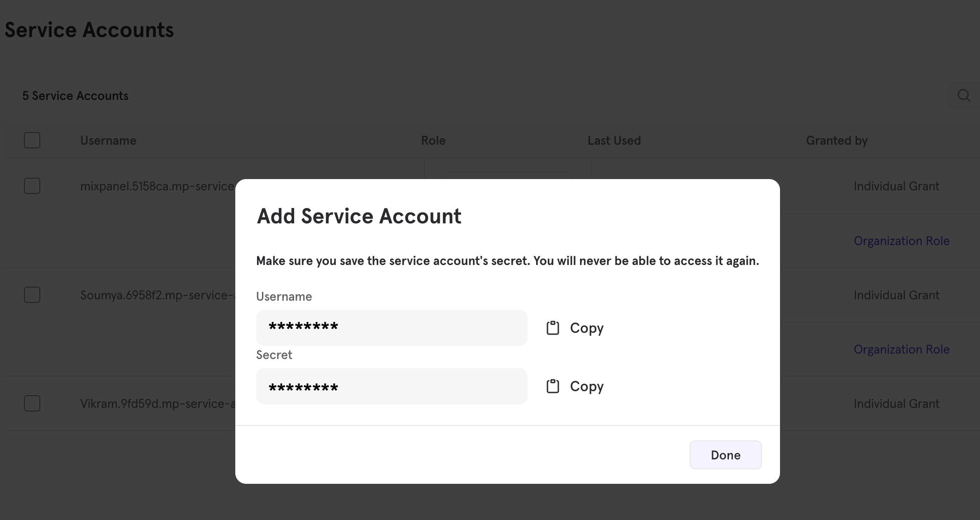Open Organization Role link under Soumya row
Viewport: 980px width, 520px height.
pos(901,349)
